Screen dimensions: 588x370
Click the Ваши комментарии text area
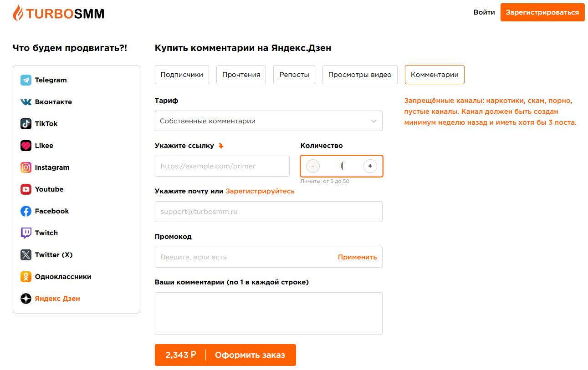tap(269, 314)
